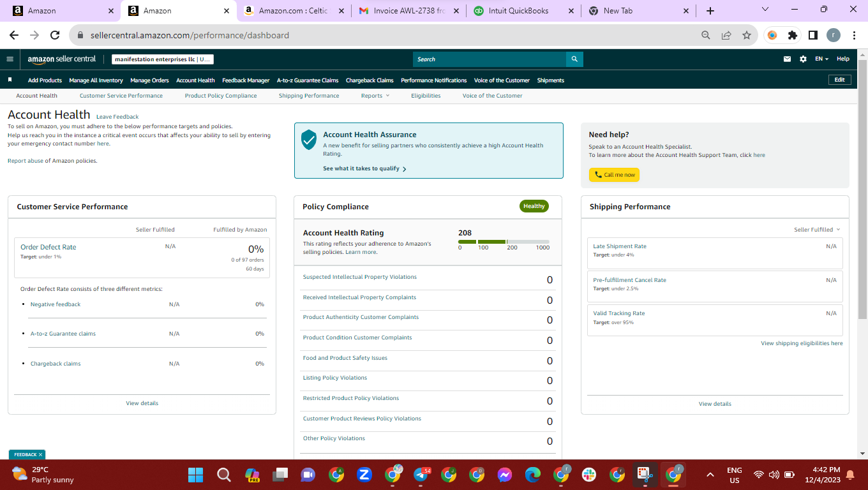Open the EN language dropdown
This screenshot has width=868, height=490.
click(x=821, y=59)
